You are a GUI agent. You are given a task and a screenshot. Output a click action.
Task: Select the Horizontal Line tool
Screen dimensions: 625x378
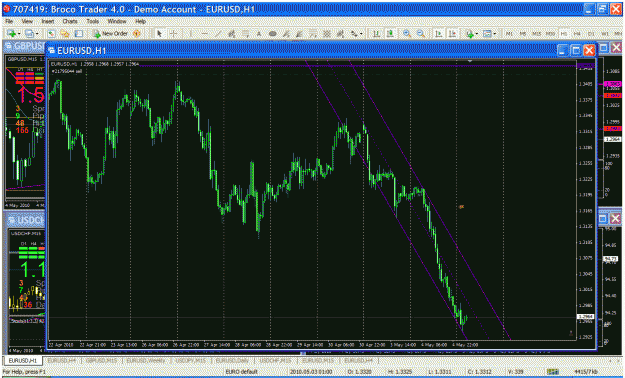(x=204, y=34)
